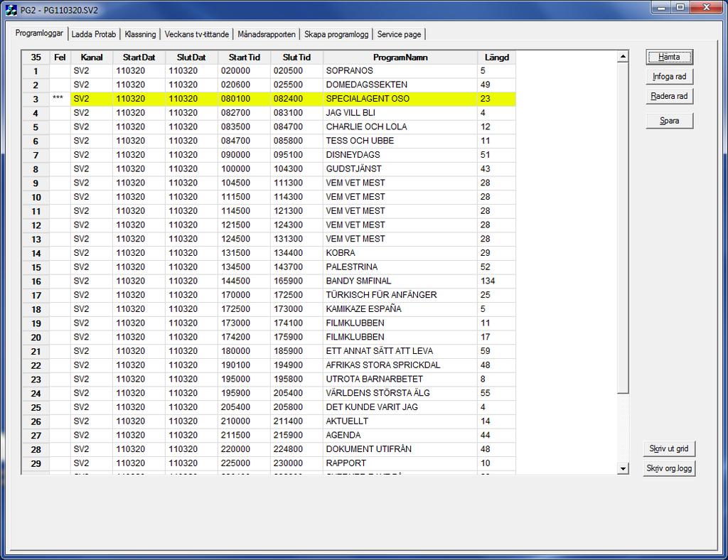Click the TÜRKISCH FÜR ANFÄNGER cell
The image size is (728, 560).
click(400, 295)
